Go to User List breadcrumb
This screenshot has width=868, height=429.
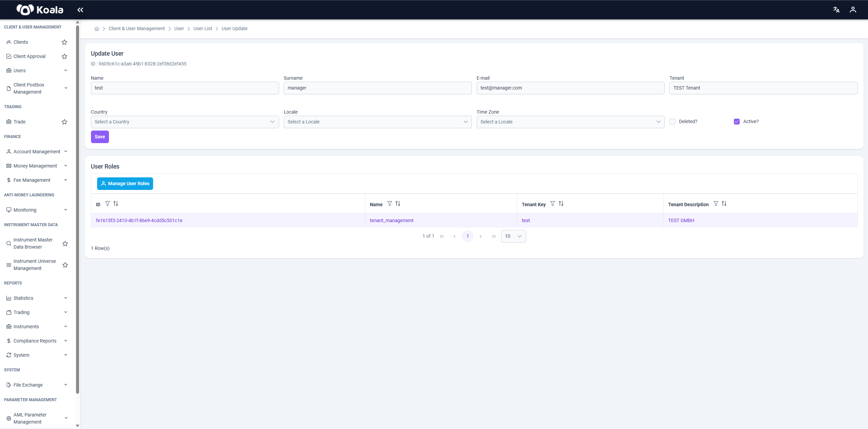pyautogui.click(x=203, y=28)
